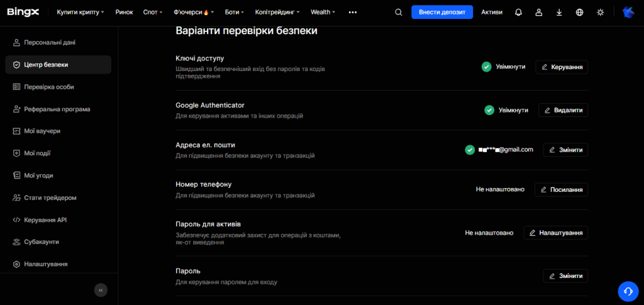Click Видалити button for Google Authenticator

tap(563, 110)
